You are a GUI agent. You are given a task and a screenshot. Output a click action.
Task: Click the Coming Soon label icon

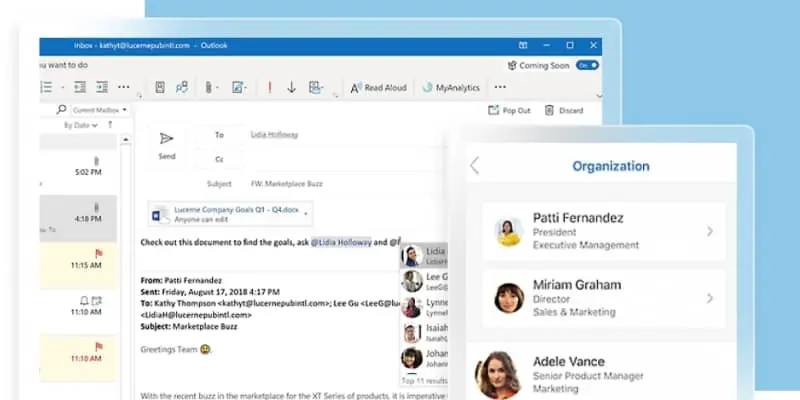pos(512,65)
